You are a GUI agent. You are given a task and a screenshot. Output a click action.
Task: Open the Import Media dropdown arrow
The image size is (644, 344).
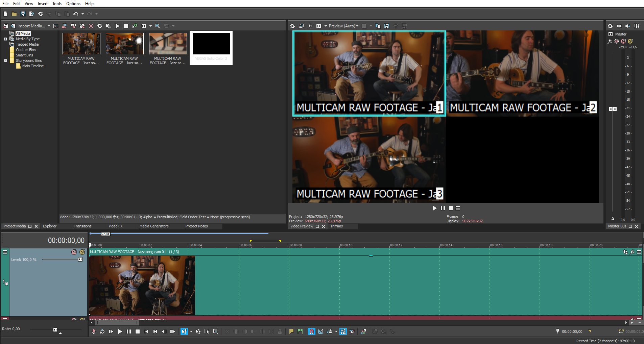pos(49,26)
